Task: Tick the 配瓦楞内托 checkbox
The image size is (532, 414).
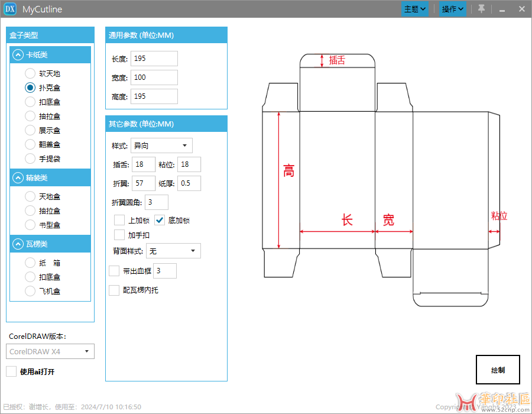Action: [x=114, y=290]
